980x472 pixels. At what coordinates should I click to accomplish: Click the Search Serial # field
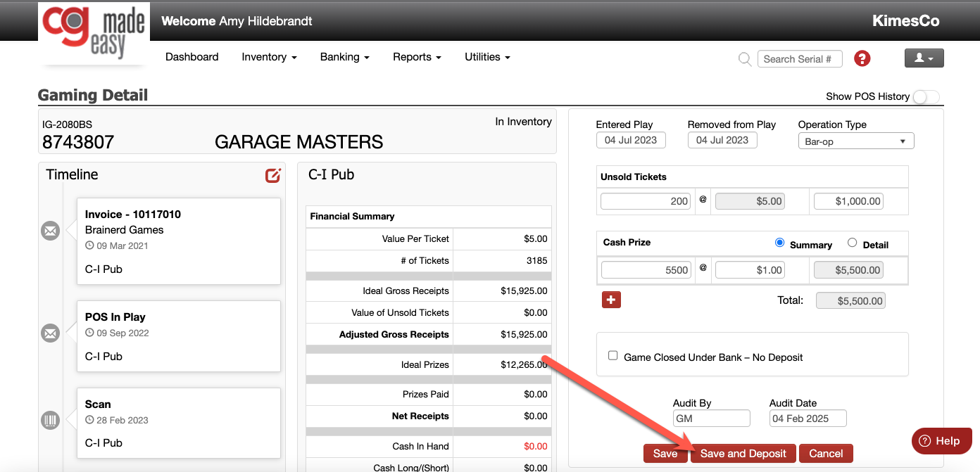point(800,59)
